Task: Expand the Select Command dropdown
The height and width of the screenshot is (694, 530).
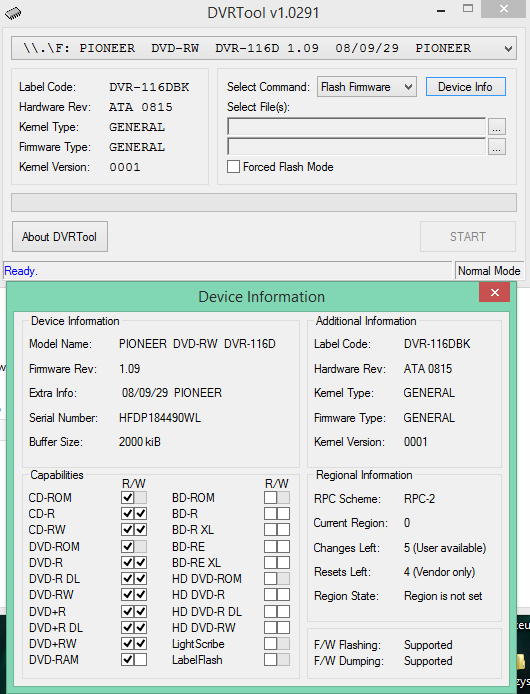Action: [x=366, y=87]
